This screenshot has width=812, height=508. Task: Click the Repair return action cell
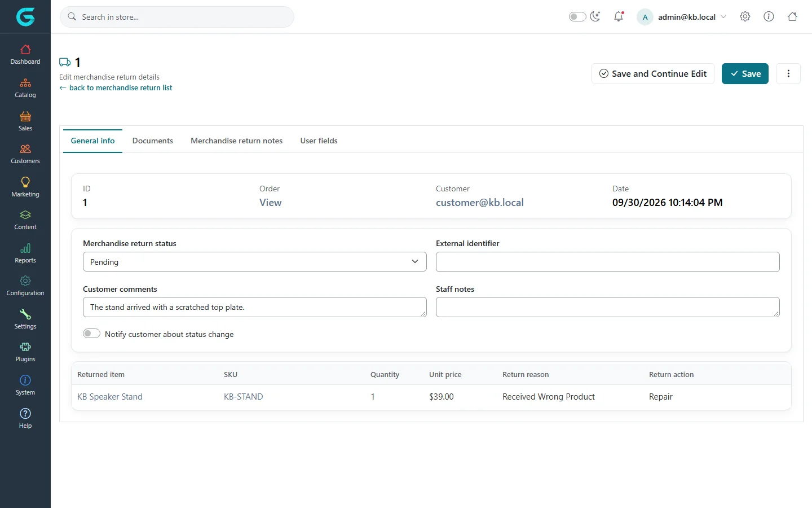661,397
